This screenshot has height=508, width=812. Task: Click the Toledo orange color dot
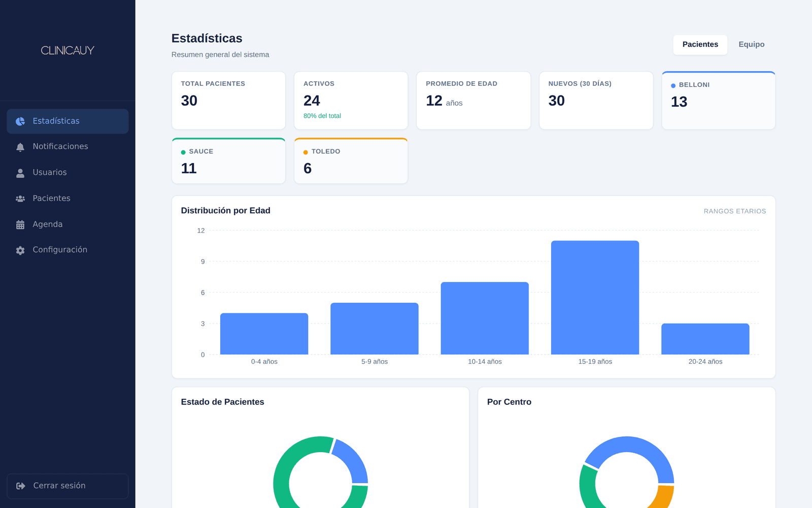306,152
